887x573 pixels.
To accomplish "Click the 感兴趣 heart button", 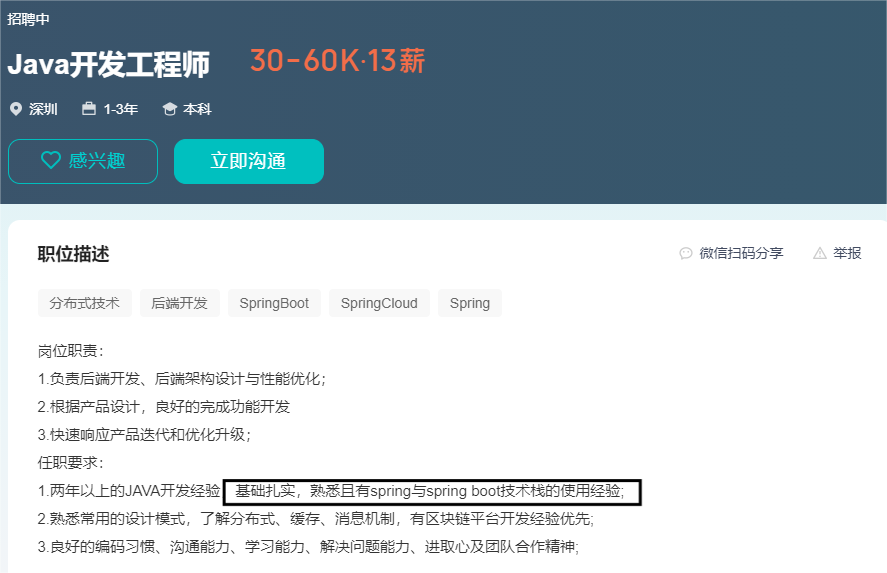I will [x=83, y=161].
